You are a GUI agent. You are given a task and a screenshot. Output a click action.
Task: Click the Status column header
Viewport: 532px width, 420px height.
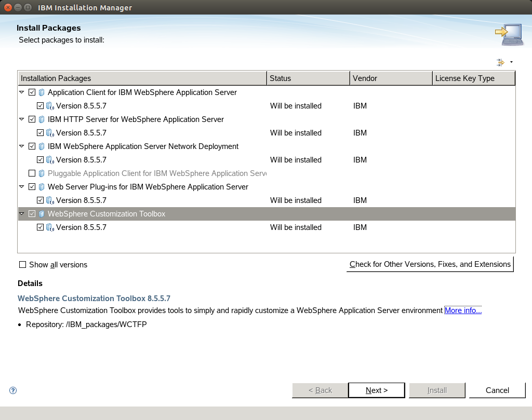click(308, 78)
